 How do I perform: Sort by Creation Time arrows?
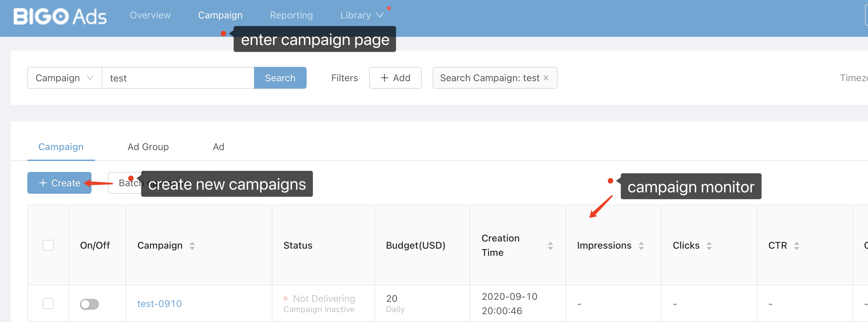coord(550,246)
